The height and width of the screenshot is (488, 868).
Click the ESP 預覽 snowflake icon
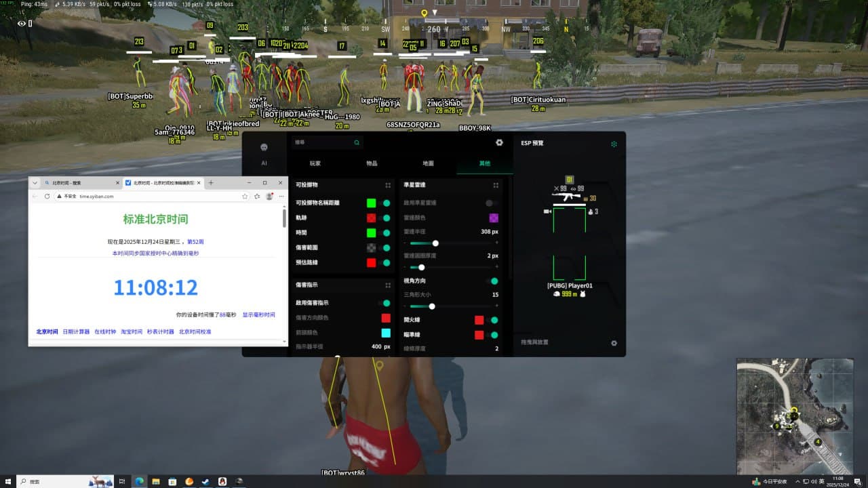coord(614,144)
